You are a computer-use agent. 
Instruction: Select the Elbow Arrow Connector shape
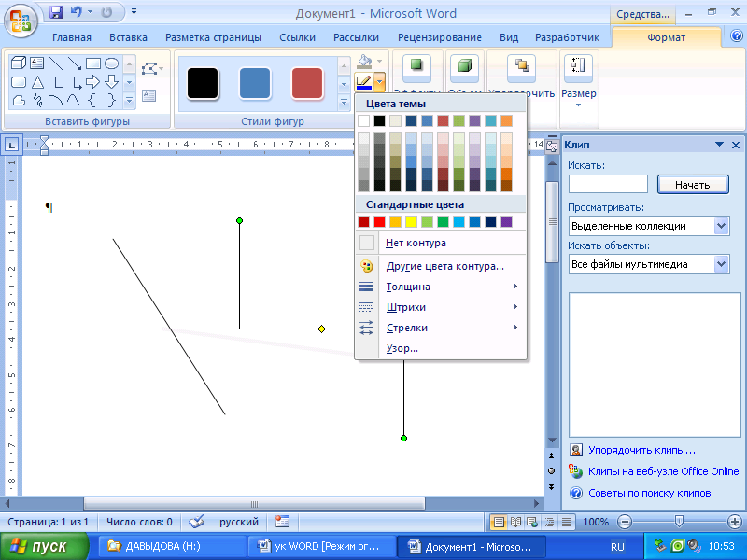tap(75, 82)
